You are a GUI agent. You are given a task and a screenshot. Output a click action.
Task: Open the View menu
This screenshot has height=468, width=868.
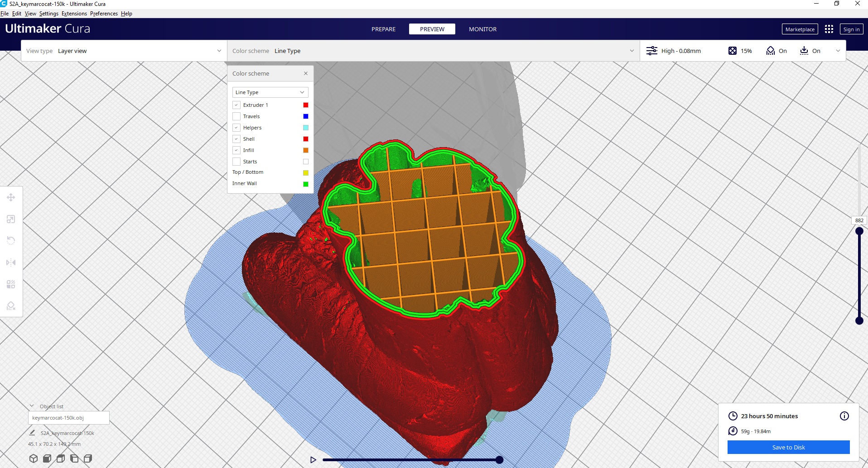point(30,14)
